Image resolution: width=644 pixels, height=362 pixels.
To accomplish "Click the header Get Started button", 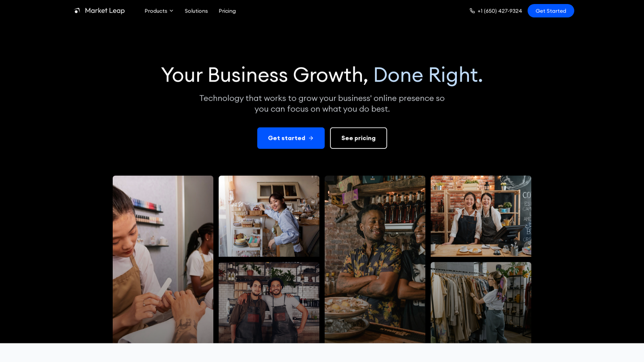I will [551, 11].
